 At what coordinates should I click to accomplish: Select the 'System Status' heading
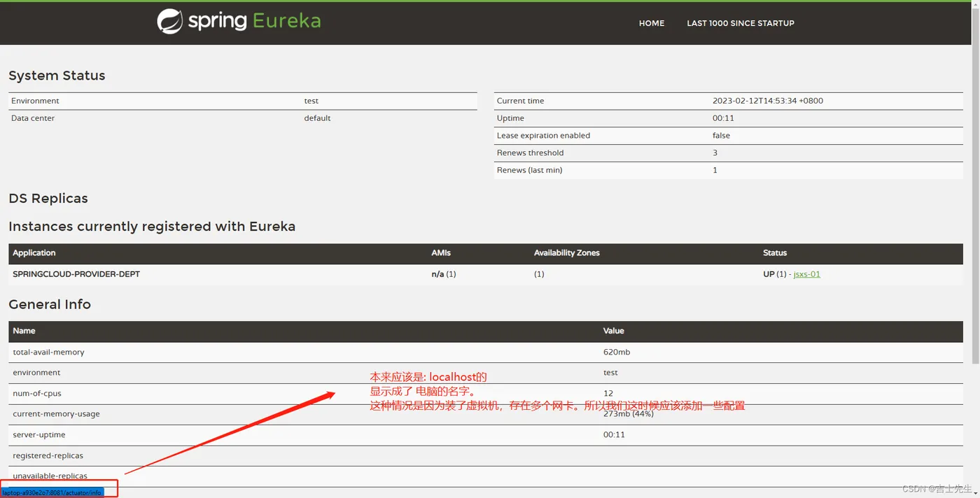[57, 76]
